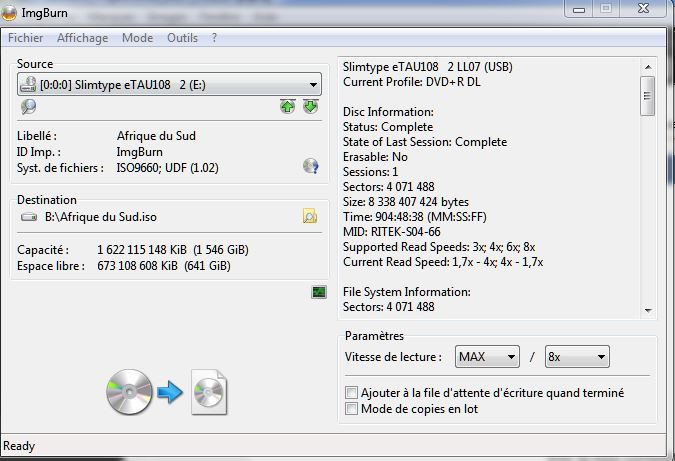Screen dimensions: 675x461
Task: Click the 'State of Last Session: Complete' line
Action: (425, 142)
